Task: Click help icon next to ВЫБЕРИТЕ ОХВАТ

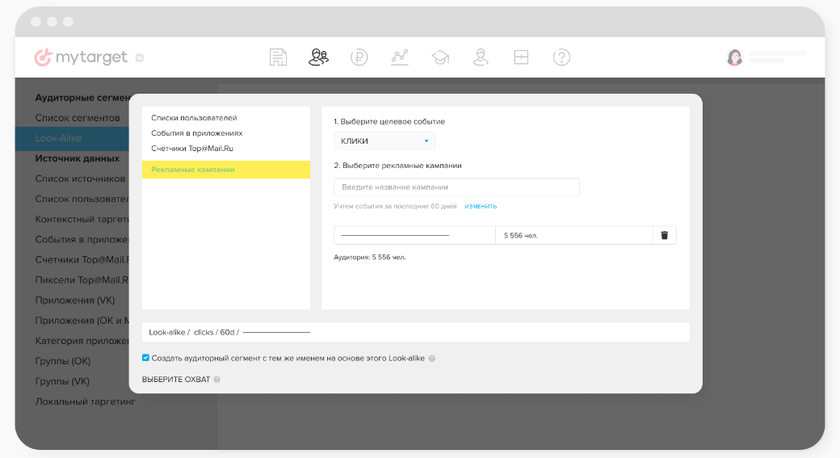Action: (217, 380)
